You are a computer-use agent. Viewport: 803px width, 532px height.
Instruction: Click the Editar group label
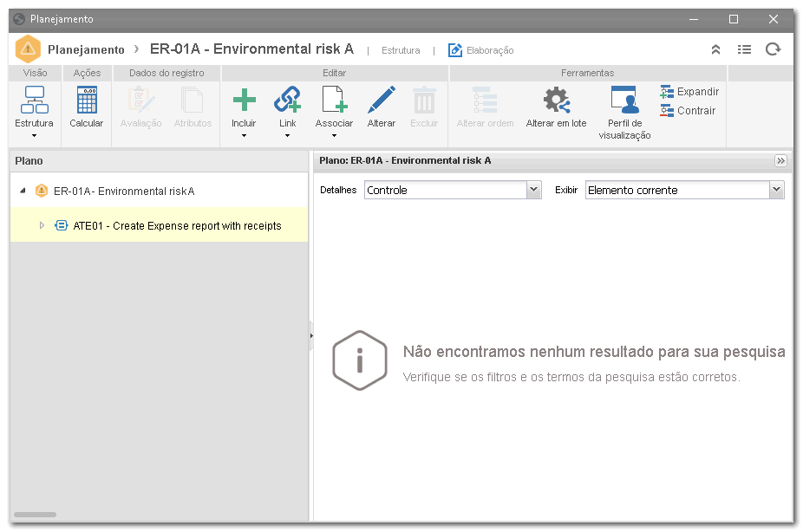(x=334, y=73)
